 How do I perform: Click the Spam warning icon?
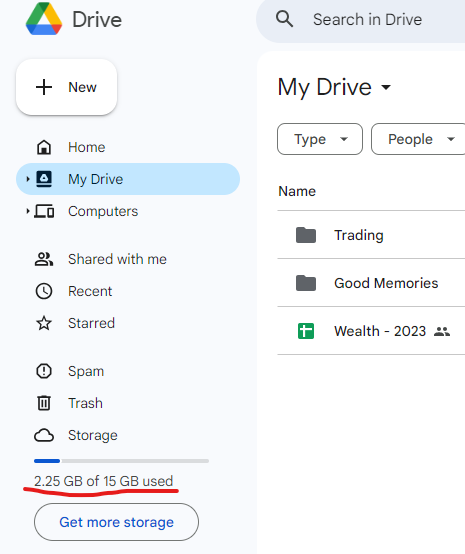pyautogui.click(x=44, y=371)
